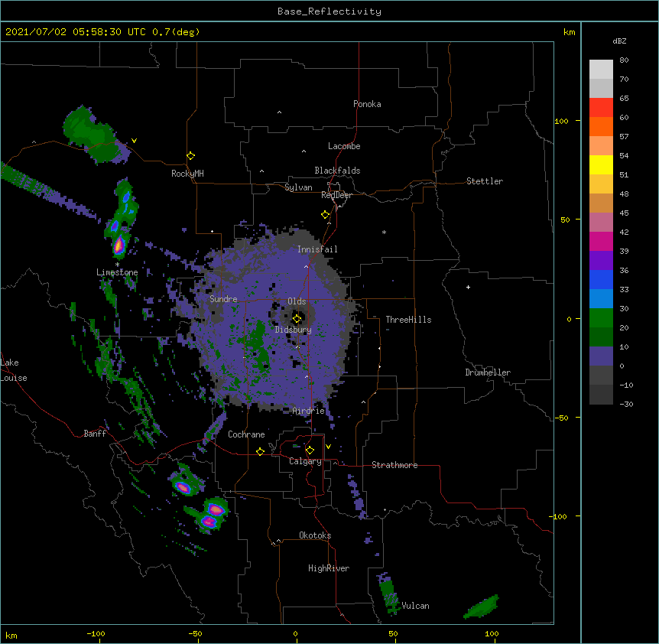Click the yellow diamond marker below Cochrane

(x=260, y=451)
